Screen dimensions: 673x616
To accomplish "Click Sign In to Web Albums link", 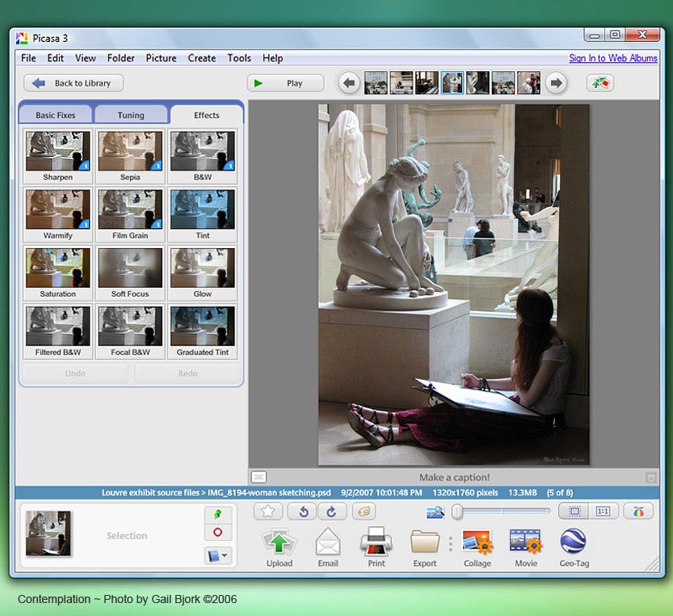I will coord(612,58).
